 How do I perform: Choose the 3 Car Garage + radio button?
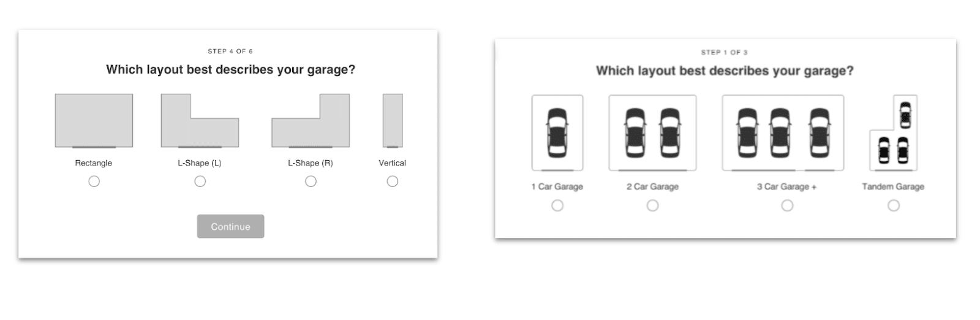point(787,206)
